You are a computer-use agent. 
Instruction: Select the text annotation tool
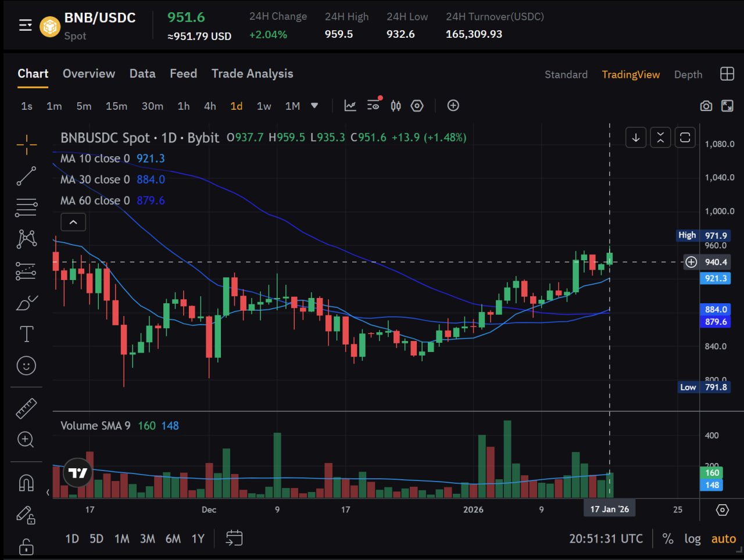pyautogui.click(x=27, y=334)
